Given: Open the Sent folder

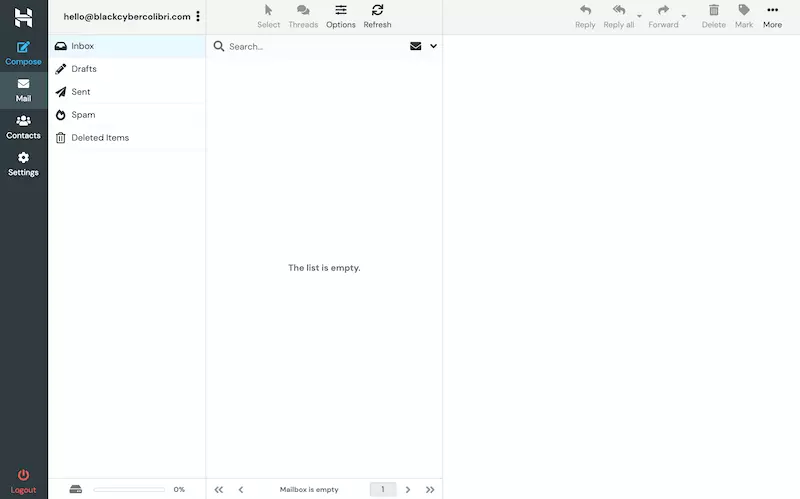Looking at the screenshot, I should click(127, 92).
